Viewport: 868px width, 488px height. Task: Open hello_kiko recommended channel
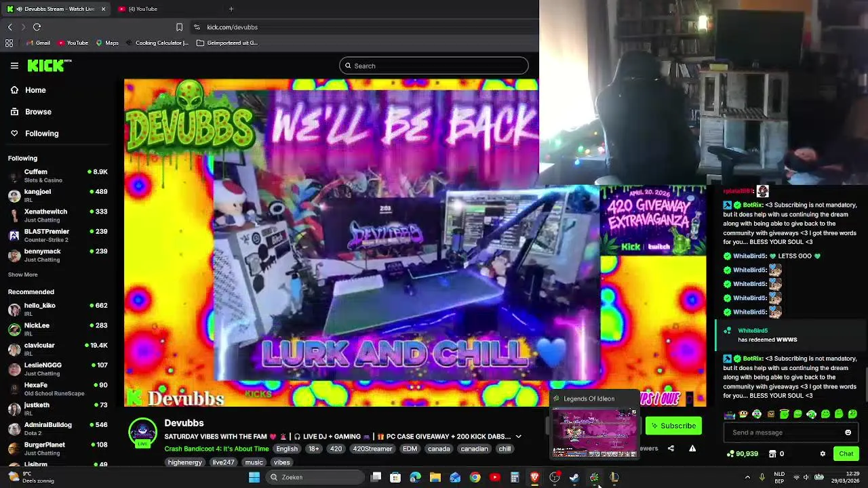tap(58, 309)
